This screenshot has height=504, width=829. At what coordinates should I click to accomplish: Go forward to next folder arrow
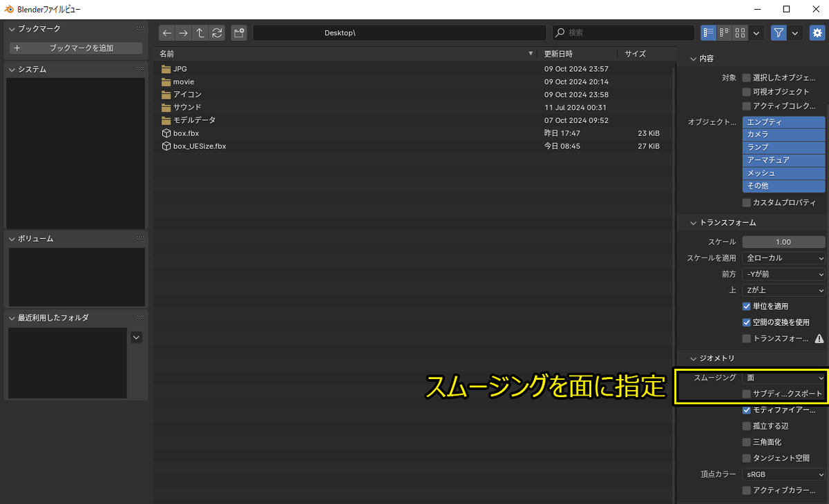[183, 33]
